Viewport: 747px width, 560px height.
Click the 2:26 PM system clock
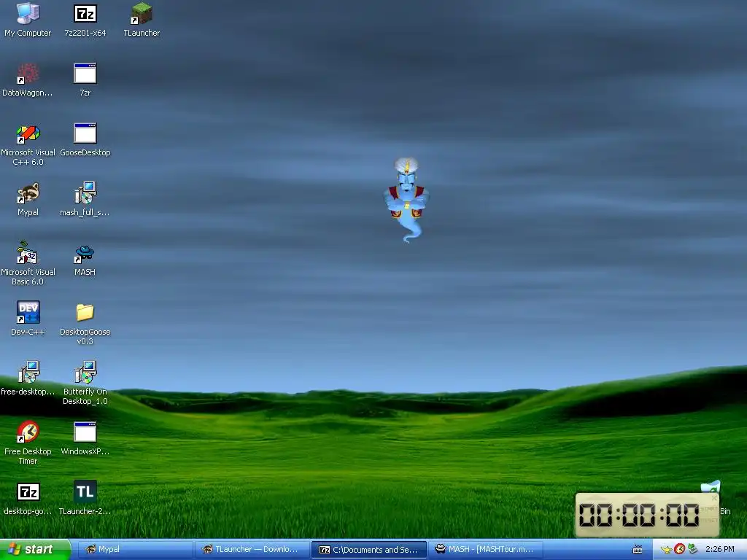click(720, 550)
